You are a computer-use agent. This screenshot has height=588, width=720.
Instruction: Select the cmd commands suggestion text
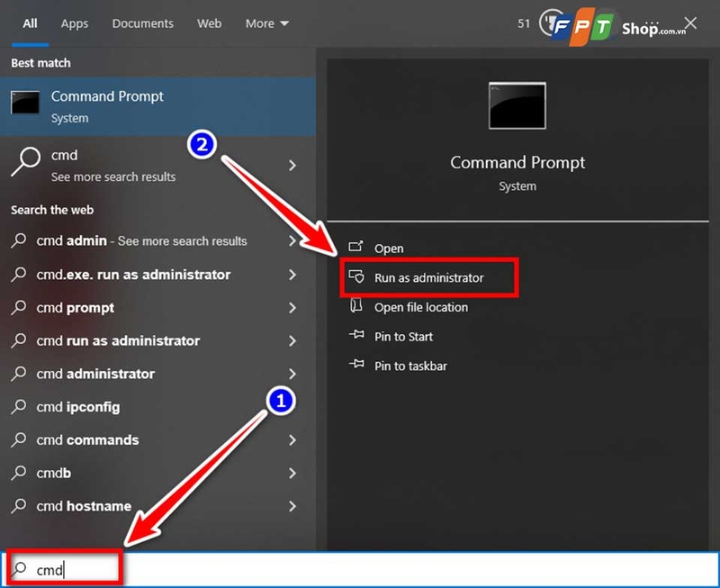87,440
